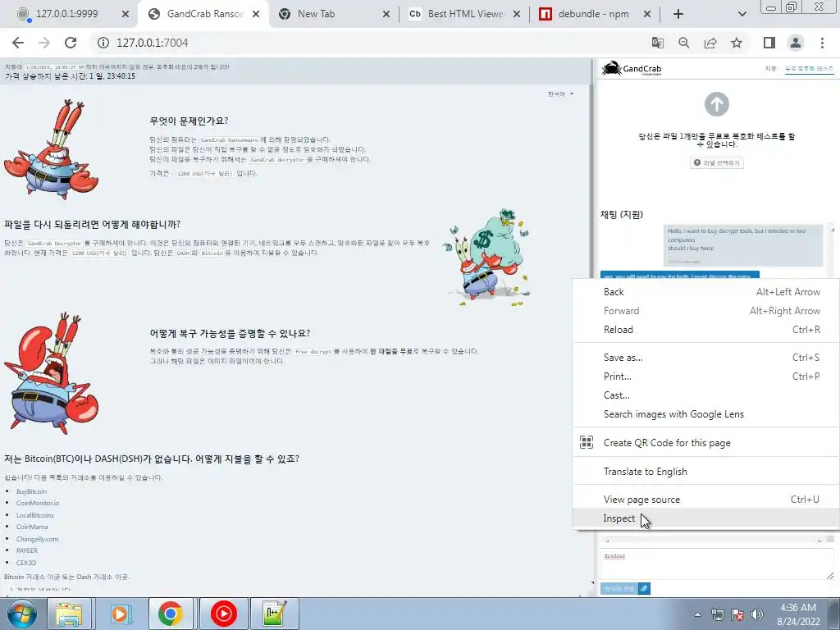Switch to the Best HTML Viewer tab
The height and width of the screenshot is (630, 840).
pyautogui.click(x=465, y=14)
